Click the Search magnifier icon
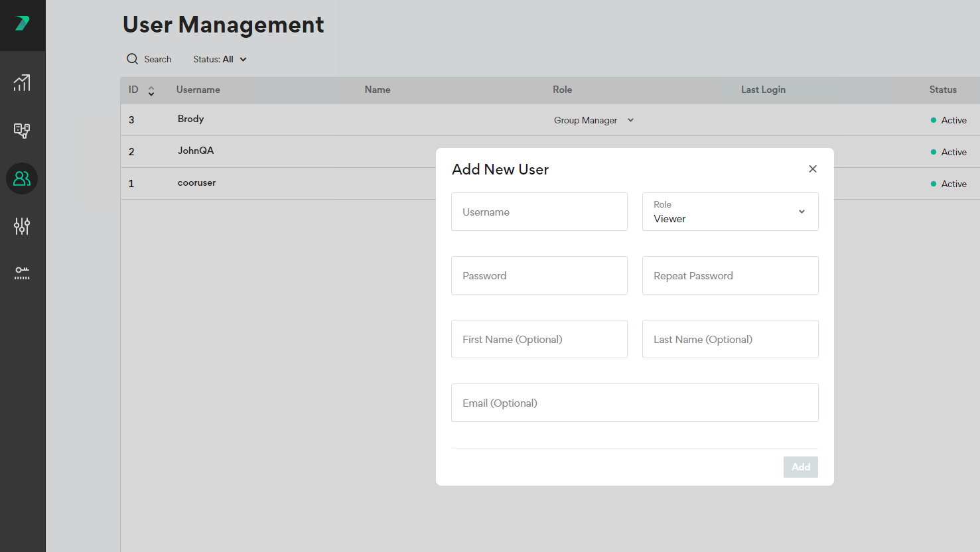Screen dimensions: 980x552 [133, 59]
